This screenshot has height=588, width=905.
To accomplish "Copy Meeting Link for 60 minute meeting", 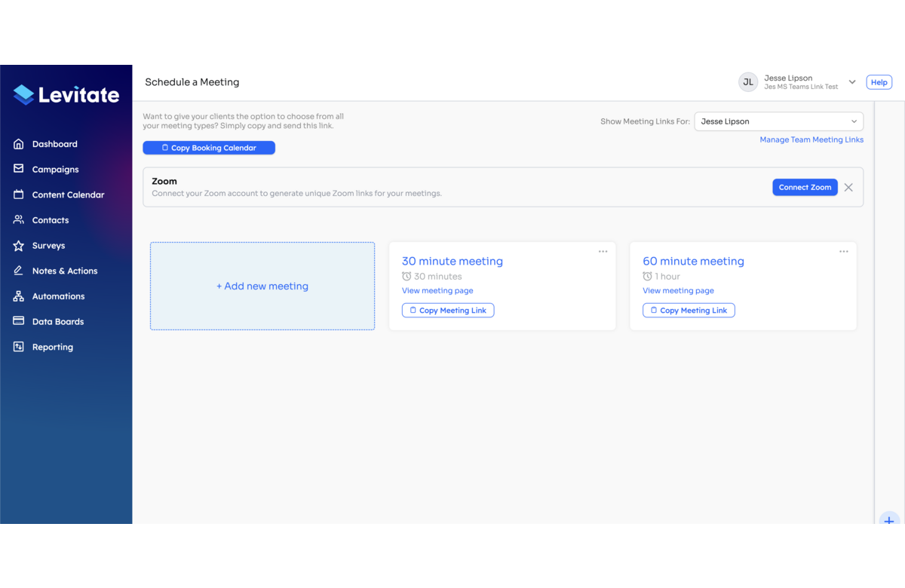I will coord(689,311).
